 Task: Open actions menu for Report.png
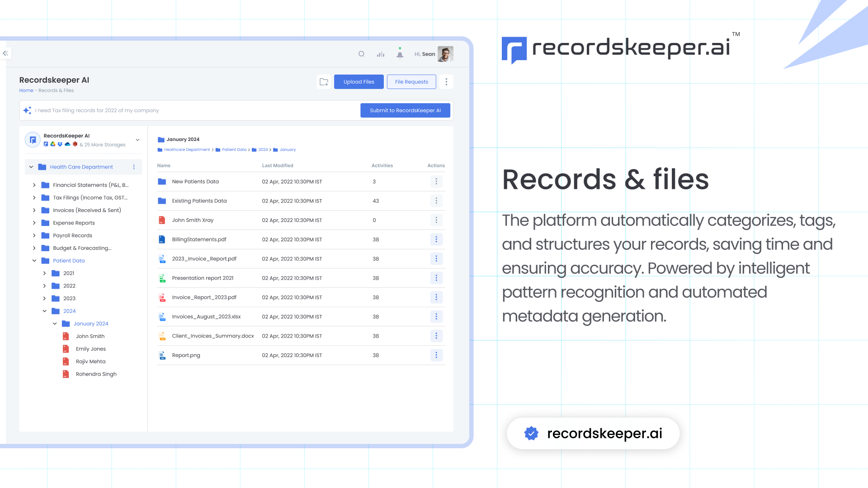pyautogui.click(x=436, y=355)
